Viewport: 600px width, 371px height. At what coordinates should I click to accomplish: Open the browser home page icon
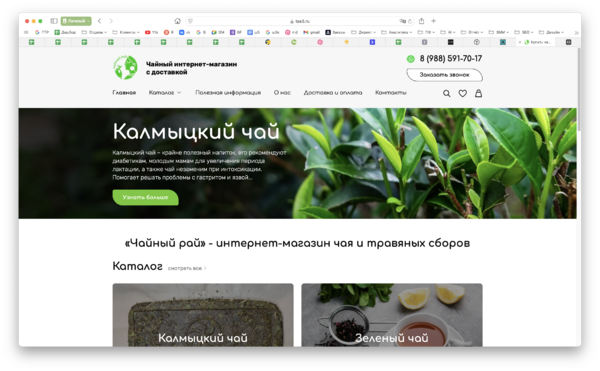tap(177, 21)
